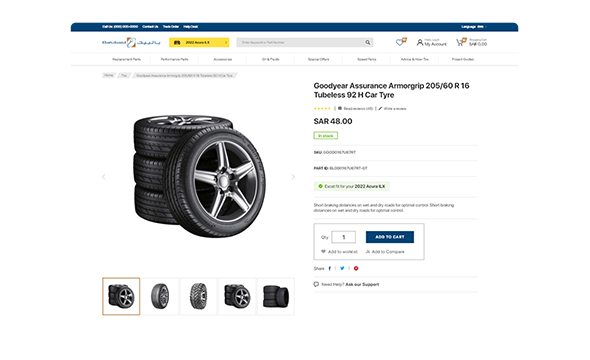Screen dimensions: 590x360
Task: Open the Language dropdown
Action: tap(474, 27)
